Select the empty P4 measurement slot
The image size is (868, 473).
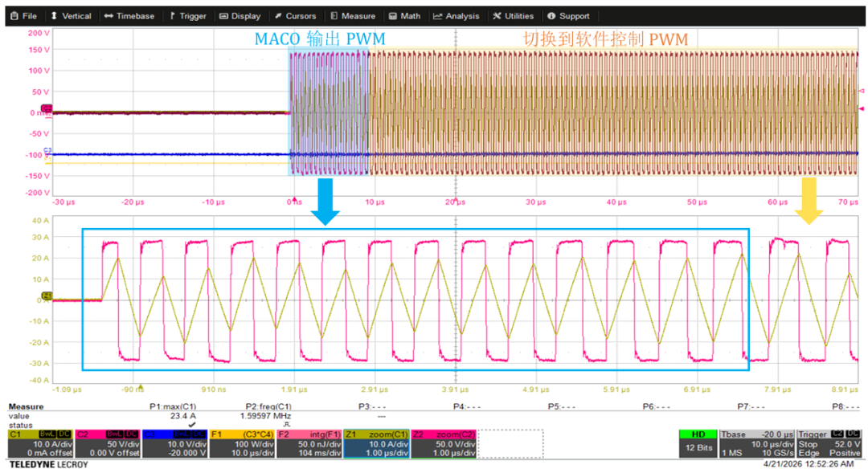pos(467,406)
